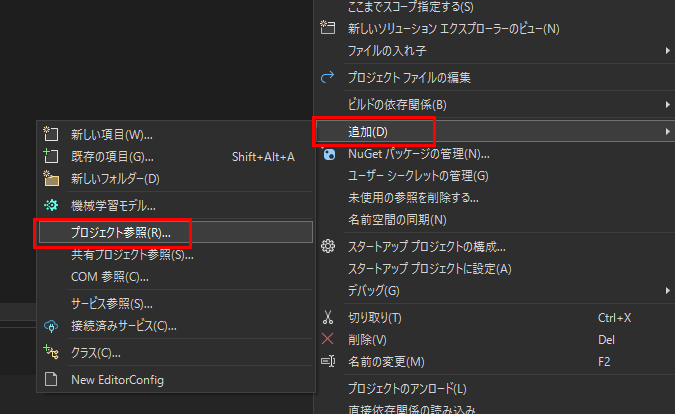Click the 既存の項目(G) existing item icon

[x=51, y=156]
